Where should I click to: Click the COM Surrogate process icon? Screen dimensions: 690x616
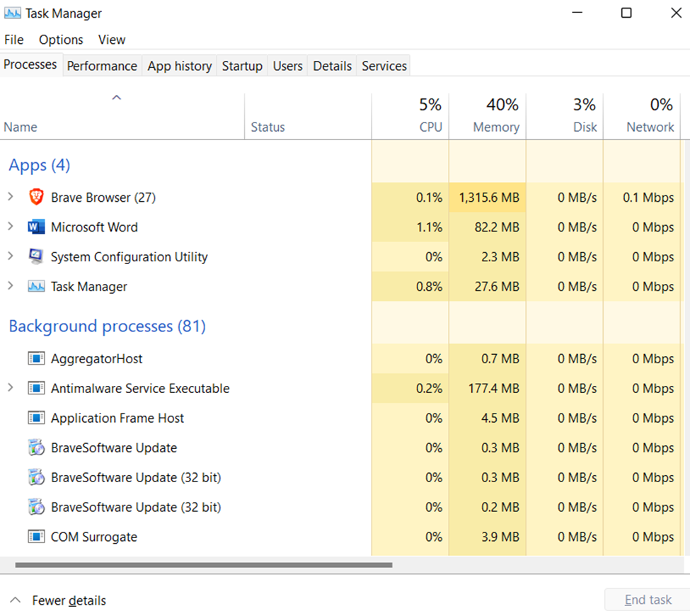coord(36,537)
